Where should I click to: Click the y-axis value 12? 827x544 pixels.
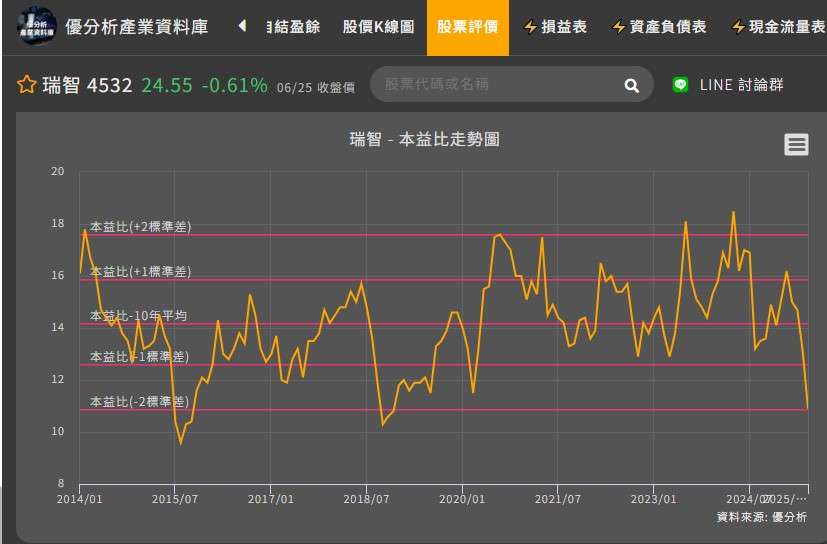(x=57, y=379)
